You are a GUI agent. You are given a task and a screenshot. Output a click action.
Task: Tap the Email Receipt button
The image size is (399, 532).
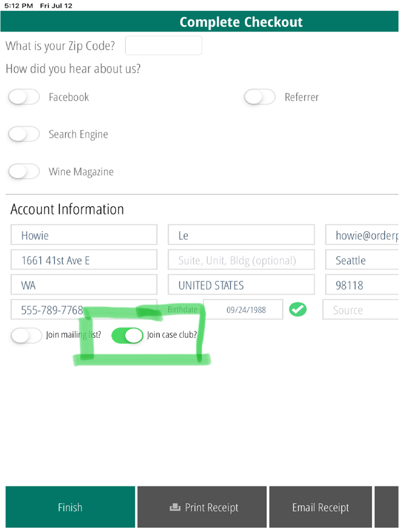coord(320,507)
